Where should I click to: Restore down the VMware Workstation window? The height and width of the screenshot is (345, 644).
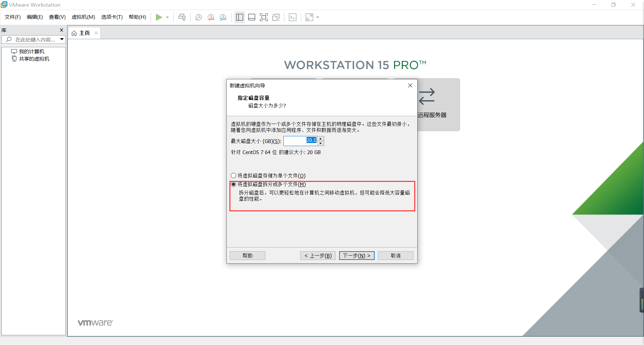click(613, 5)
